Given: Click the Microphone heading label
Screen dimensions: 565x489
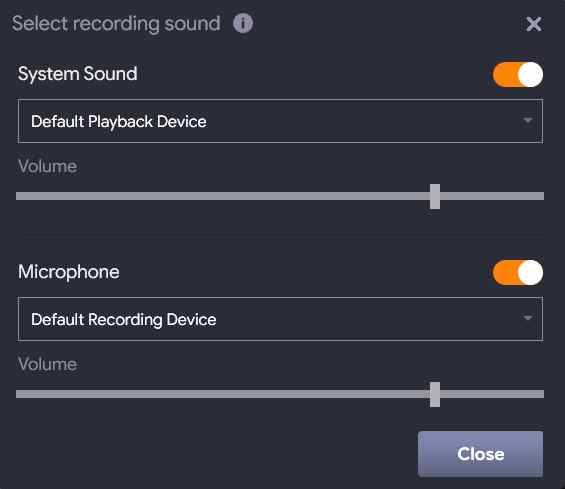Looking at the screenshot, I should (x=68, y=272).
